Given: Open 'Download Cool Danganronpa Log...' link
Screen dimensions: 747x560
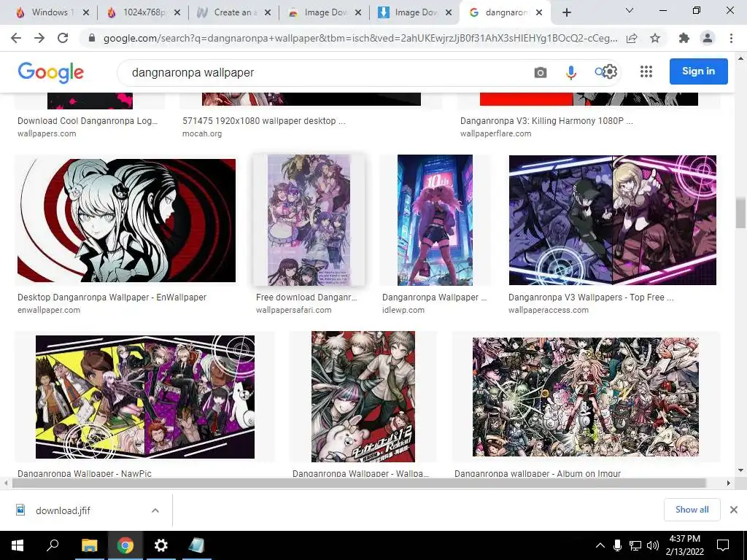Looking at the screenshot, I should [88, 121].
